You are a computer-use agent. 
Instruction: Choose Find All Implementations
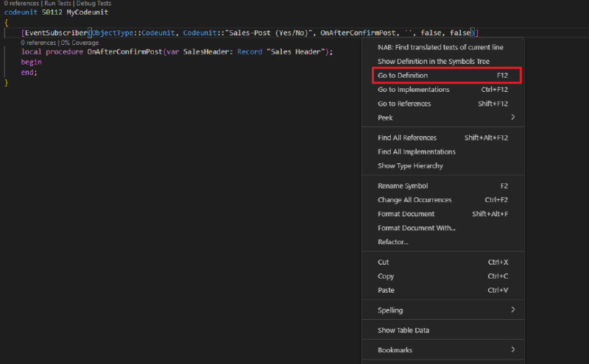click(x=416, y=151)
